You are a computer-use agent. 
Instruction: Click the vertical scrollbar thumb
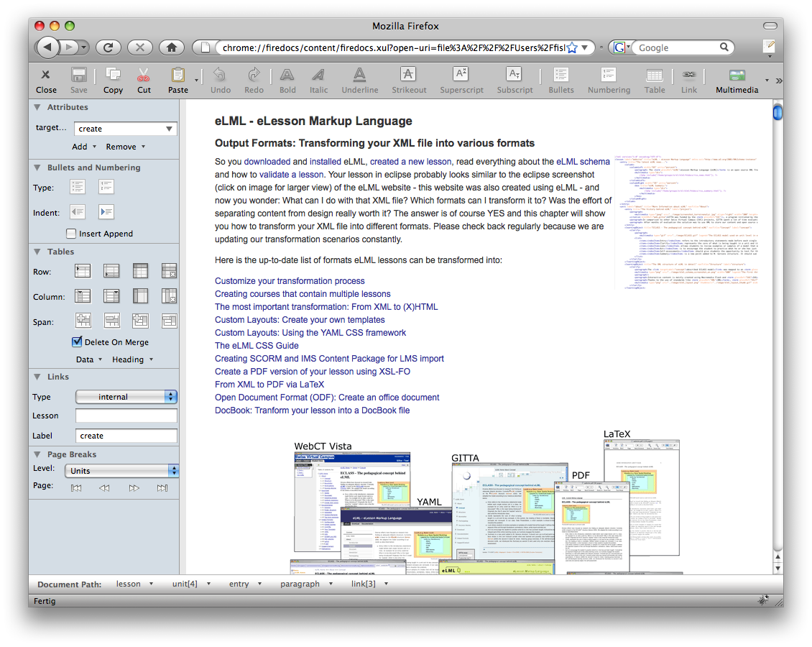point(778,112)
